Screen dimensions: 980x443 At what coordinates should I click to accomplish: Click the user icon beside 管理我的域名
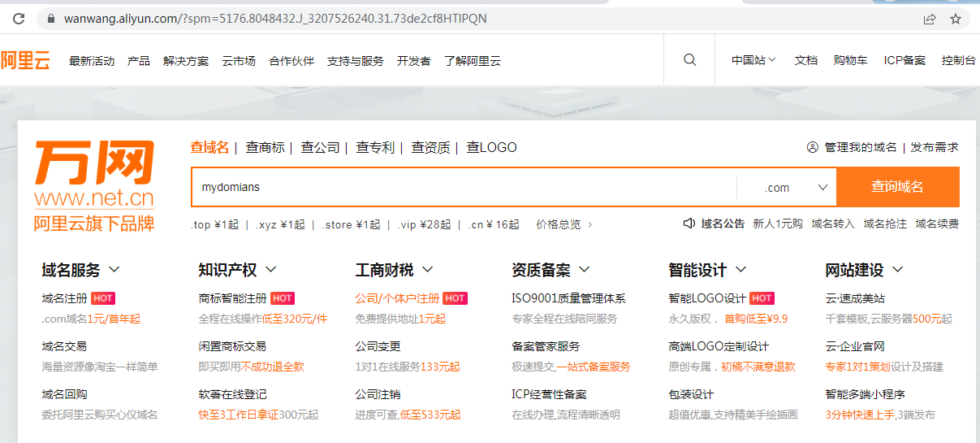812,147
